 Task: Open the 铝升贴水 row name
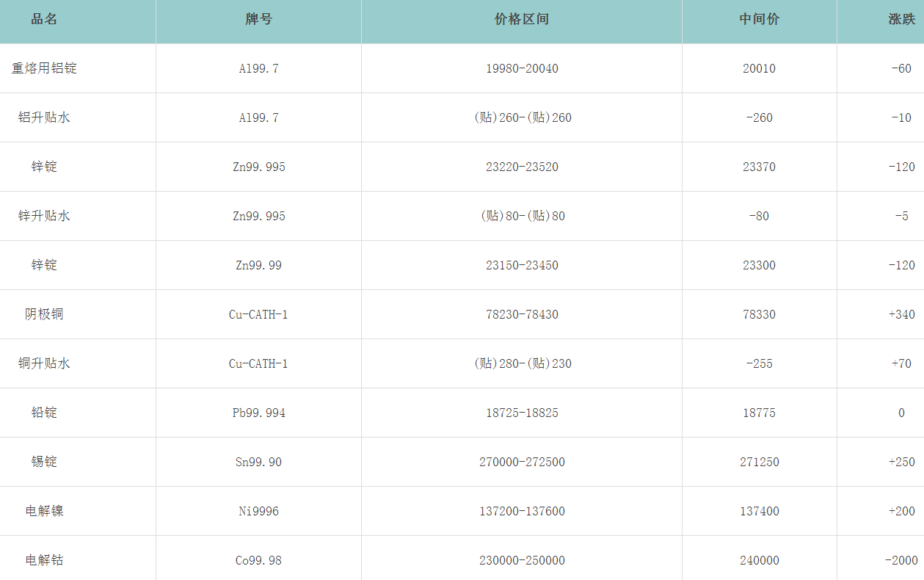click(44, 117)
